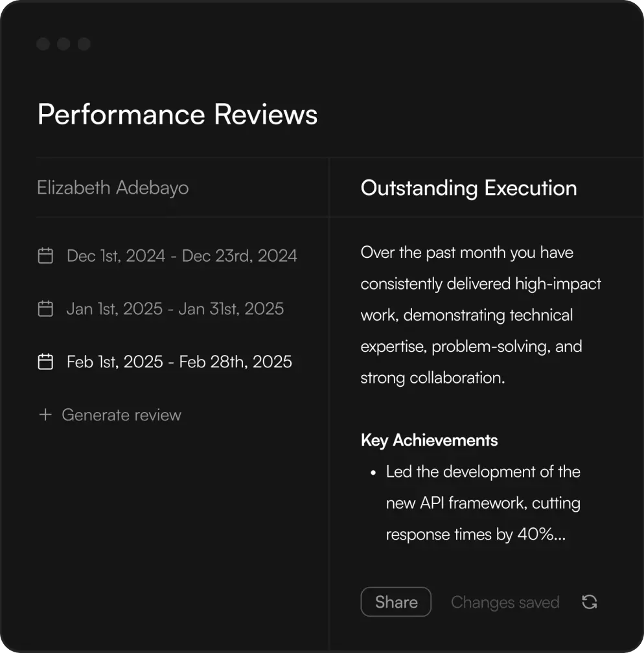This screenshot has width=644, height=653.
Task: Click the calendar icon beside Feb 2025 review
Action: pos(45,361)
